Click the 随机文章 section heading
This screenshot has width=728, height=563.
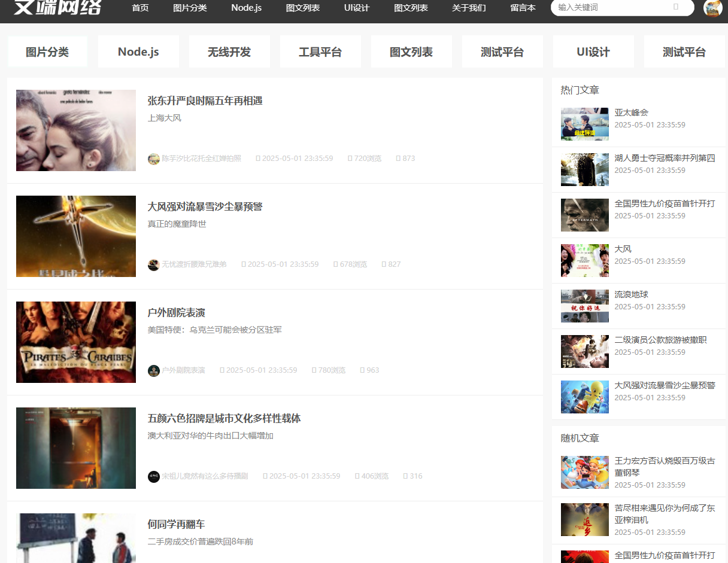coord(580,438)
